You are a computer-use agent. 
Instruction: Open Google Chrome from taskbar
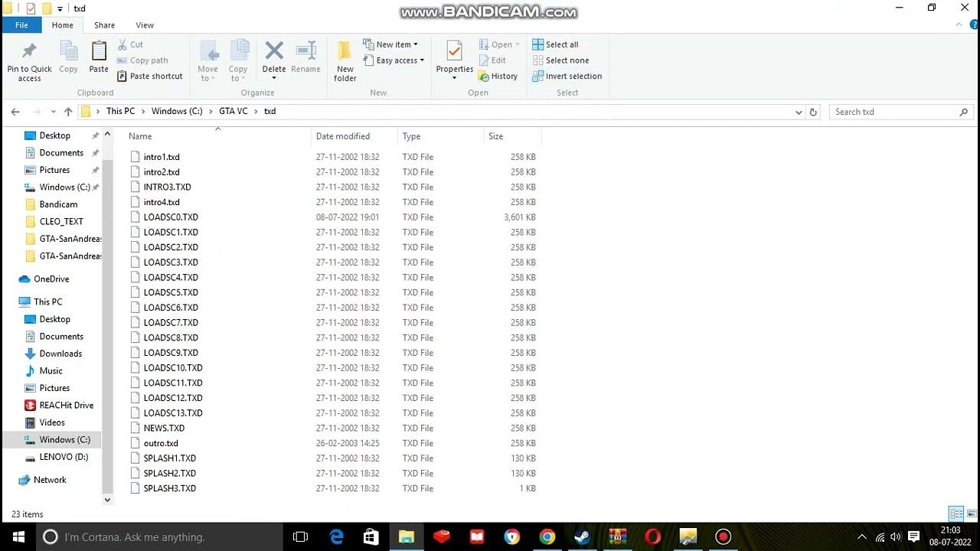click(547, 536)
